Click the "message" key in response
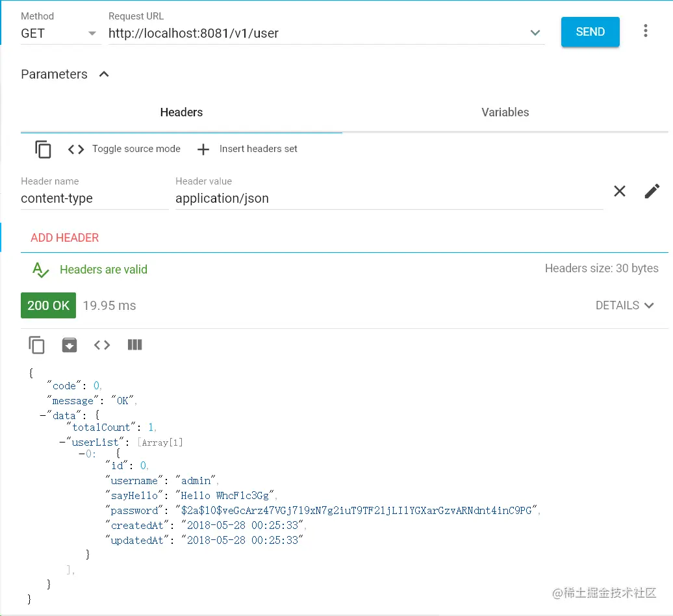This screenshot has height=616, width=673. point(73,400)
